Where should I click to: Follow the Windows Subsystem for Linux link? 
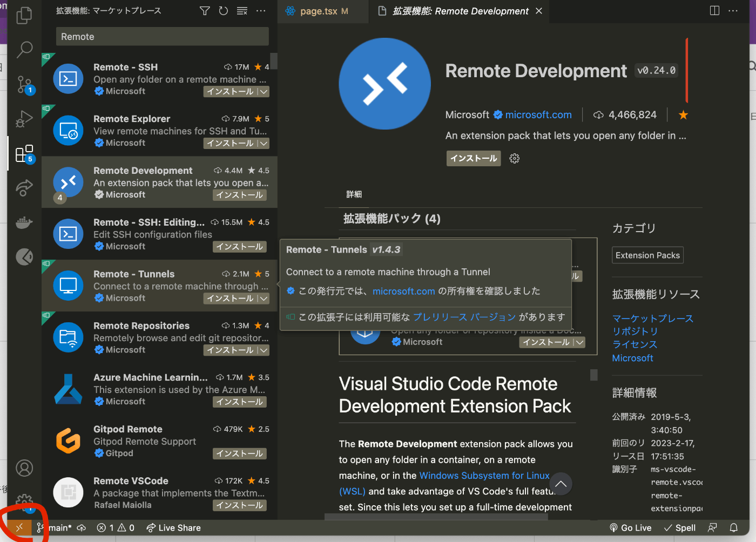click(484, 476)
